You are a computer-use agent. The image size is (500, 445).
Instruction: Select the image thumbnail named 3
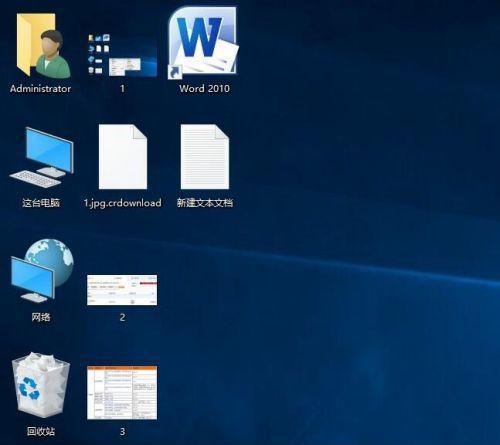coord(122,393)
